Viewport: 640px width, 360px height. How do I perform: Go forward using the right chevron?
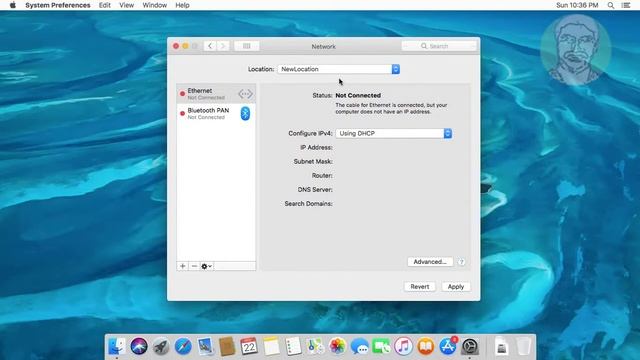(x=223, y=46)
